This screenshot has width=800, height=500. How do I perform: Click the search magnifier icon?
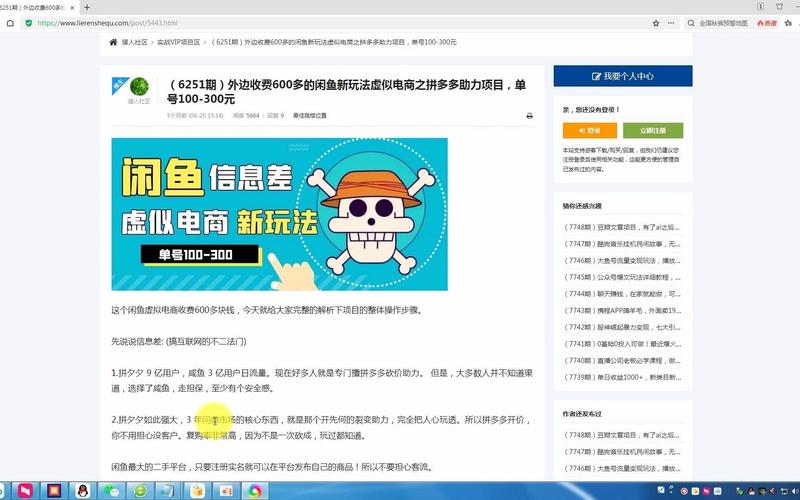point(691,23)
